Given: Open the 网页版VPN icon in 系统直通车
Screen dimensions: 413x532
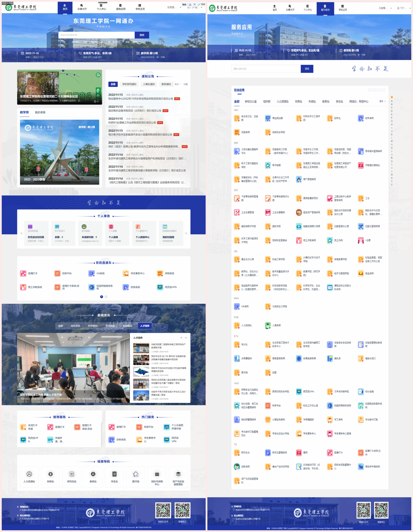Looking at the screenshot, I should click(160, 287).
